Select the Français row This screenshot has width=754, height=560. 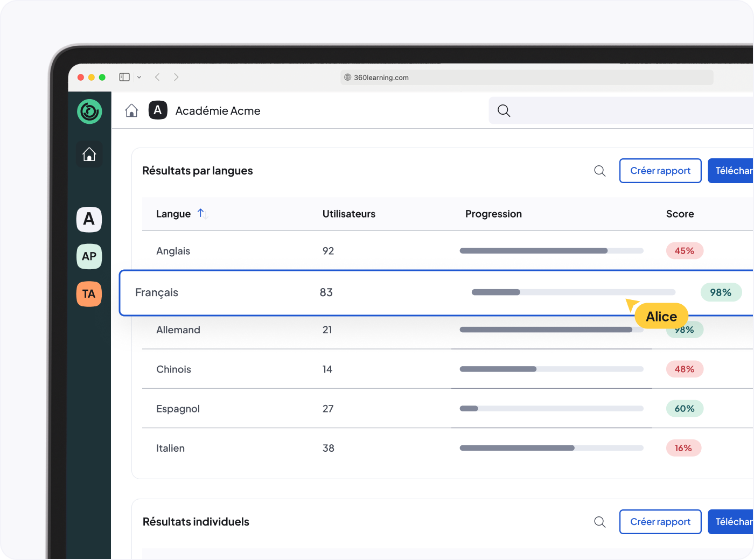pyautogui.click(x=436, y=293)
